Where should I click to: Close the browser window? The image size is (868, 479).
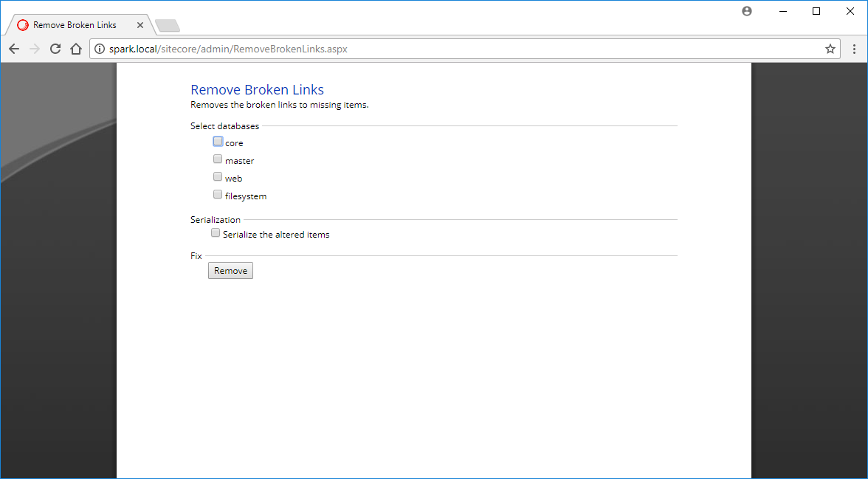(x=850, y=11)
